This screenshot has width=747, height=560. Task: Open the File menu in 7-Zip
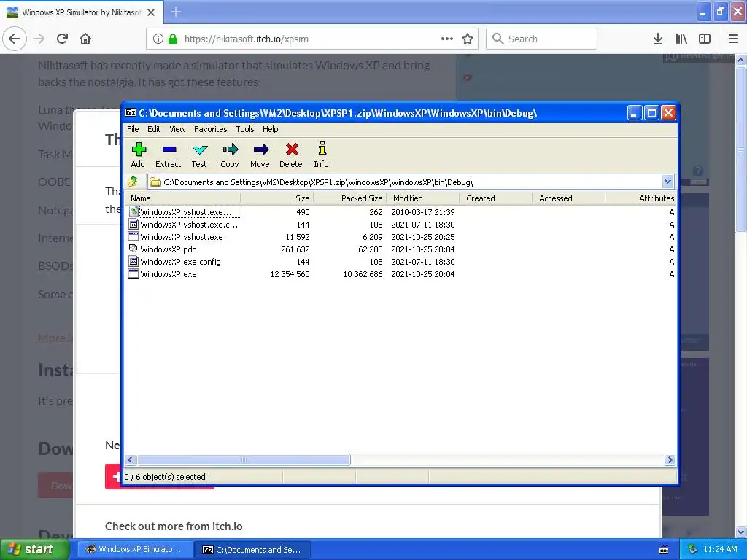133,129
